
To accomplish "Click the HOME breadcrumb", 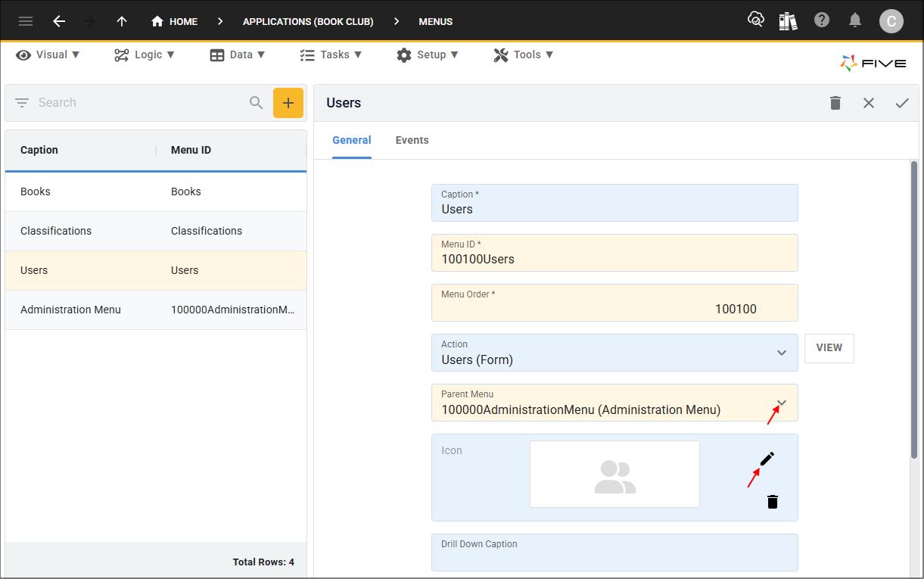I will click(175, 21).
